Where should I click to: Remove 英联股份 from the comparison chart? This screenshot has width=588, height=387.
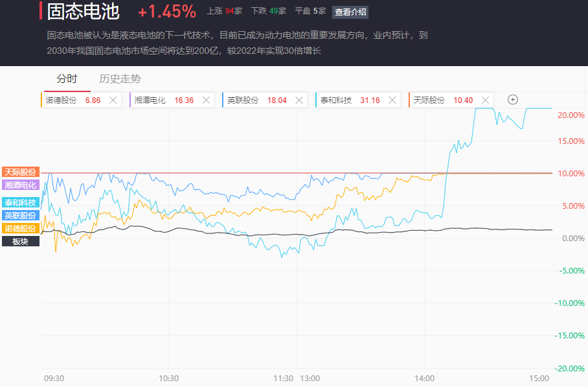point(299,100)
